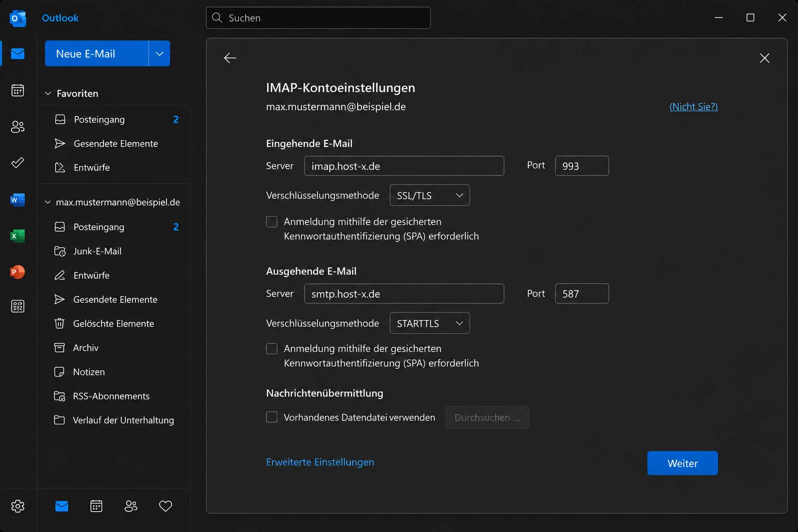Click Neue E-Mail button
The height and width of the screenshot is (532, 798).
97,54
